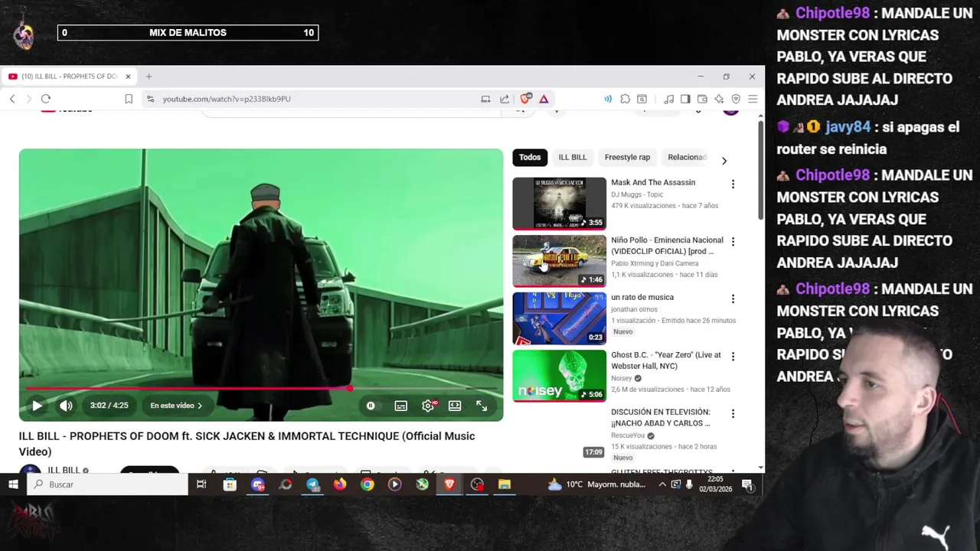Viewport: 980px width, 551px height.
Task: Mute the video with the speaker icon
Action: pyautogui.click(x=67, y=406)
